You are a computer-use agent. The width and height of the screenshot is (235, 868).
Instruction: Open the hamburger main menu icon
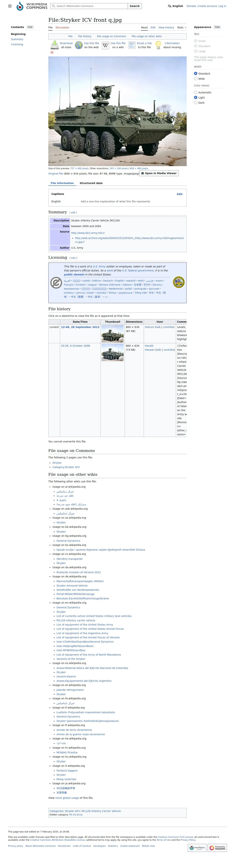pyautogui.click(x=10, y=6)
